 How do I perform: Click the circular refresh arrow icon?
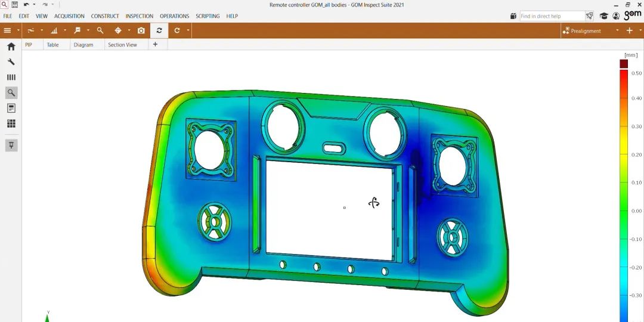click(177, 30)
